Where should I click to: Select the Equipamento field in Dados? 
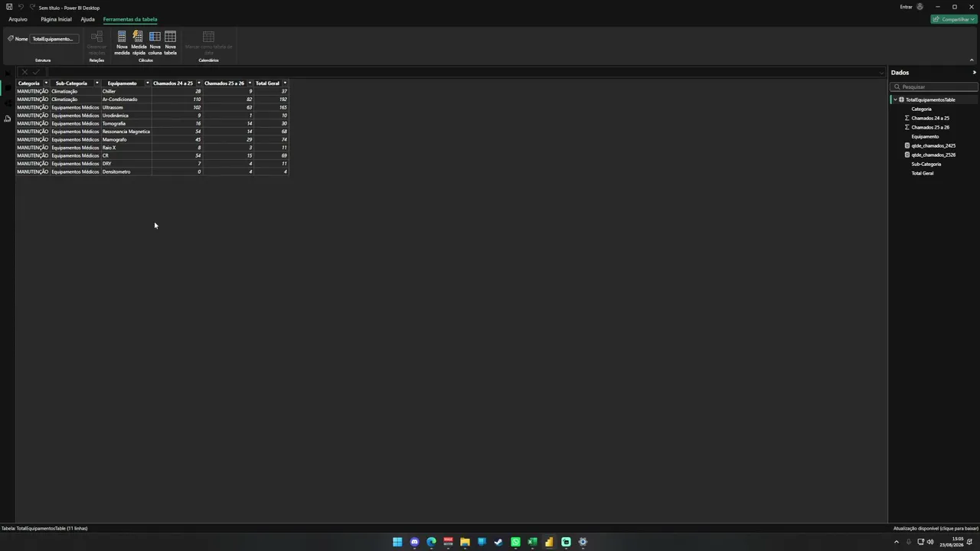[925, 136]
